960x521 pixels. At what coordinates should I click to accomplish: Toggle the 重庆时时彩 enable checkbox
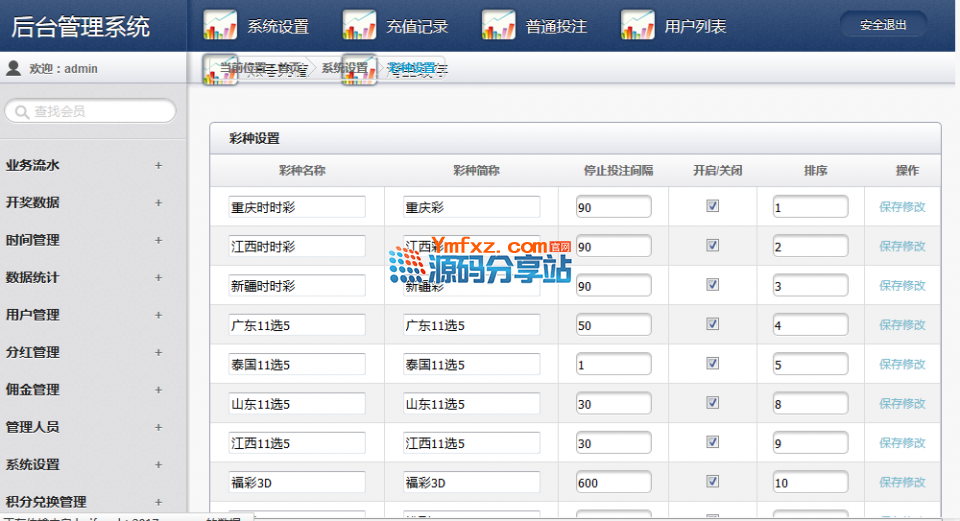(713, 206)
